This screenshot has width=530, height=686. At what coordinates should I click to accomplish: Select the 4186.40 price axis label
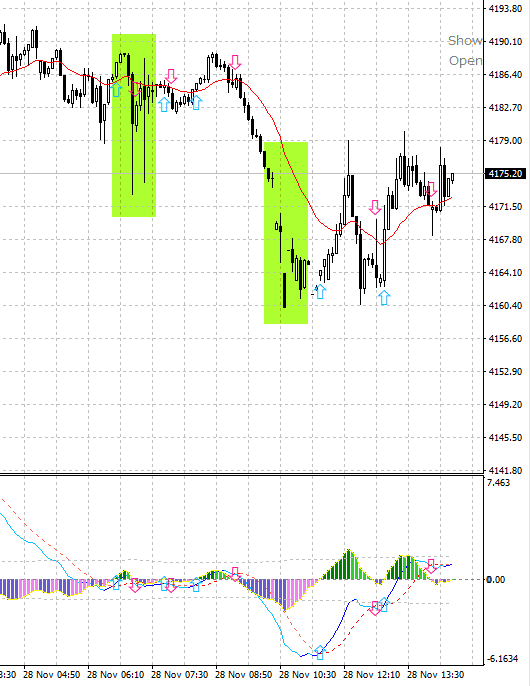[x=505, y=74]
